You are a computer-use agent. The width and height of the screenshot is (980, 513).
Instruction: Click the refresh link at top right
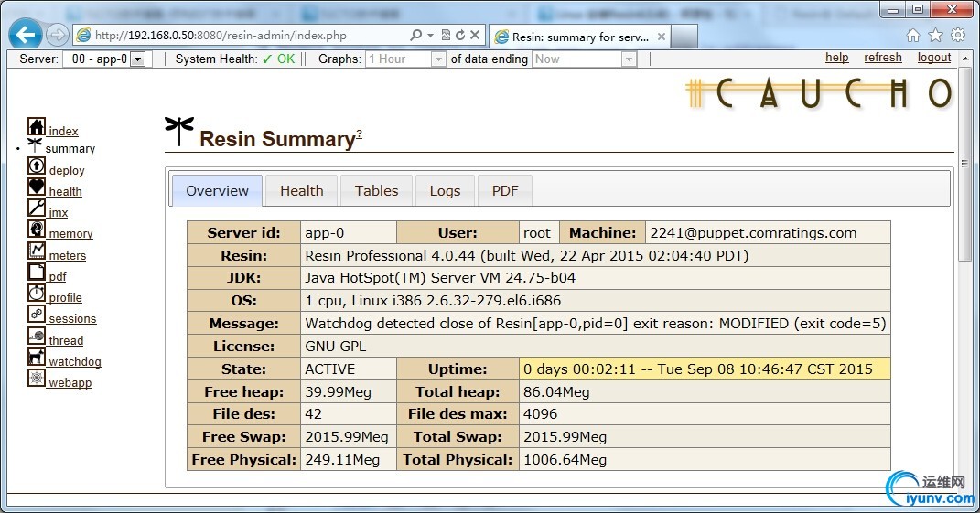point(882,58)
